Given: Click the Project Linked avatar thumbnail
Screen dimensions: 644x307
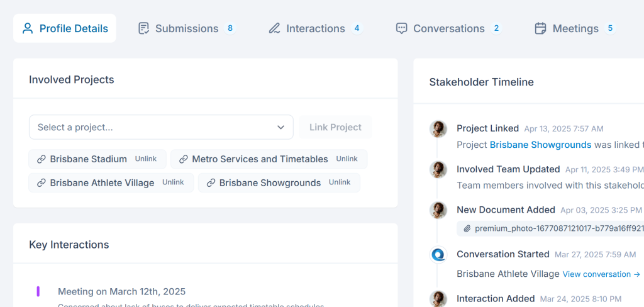Looking at the screenshot, I should (438, 129).
